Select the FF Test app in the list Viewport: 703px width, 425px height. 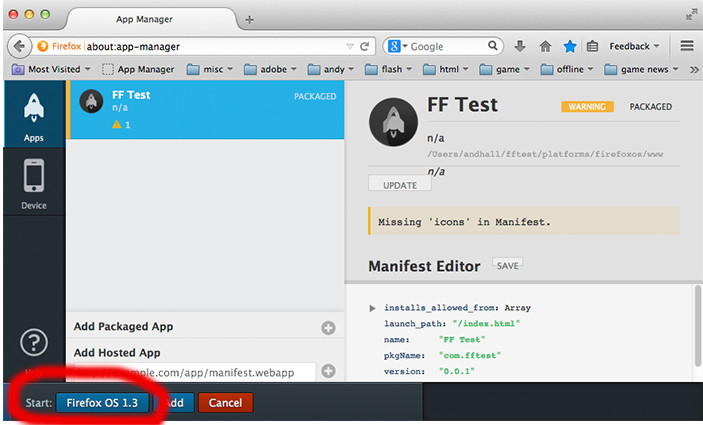(205, 110)
